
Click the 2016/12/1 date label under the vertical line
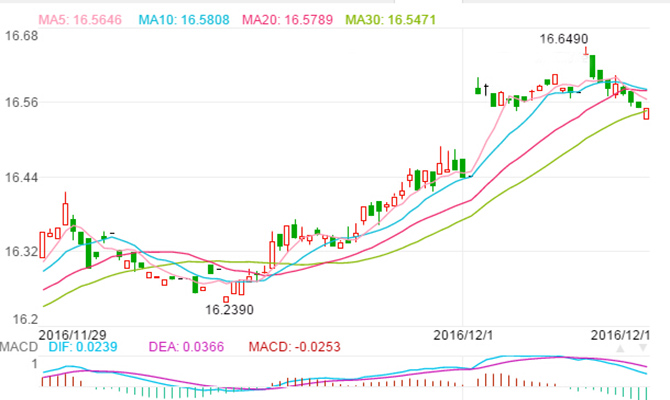point(463,335)
